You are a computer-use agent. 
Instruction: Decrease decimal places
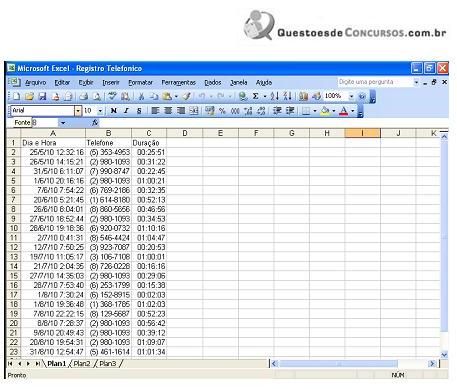click(261, 111)
